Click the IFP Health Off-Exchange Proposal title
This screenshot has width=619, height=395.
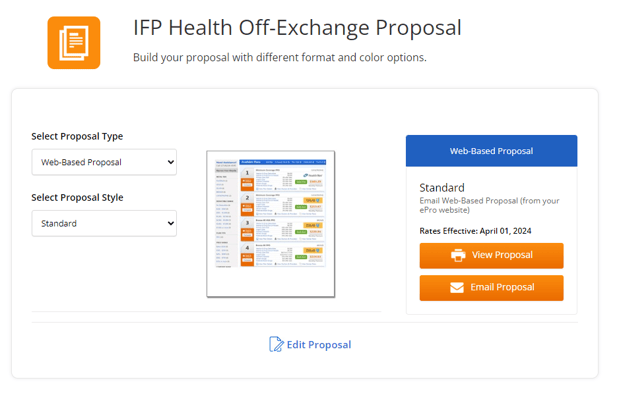click(x=297, y=28)
